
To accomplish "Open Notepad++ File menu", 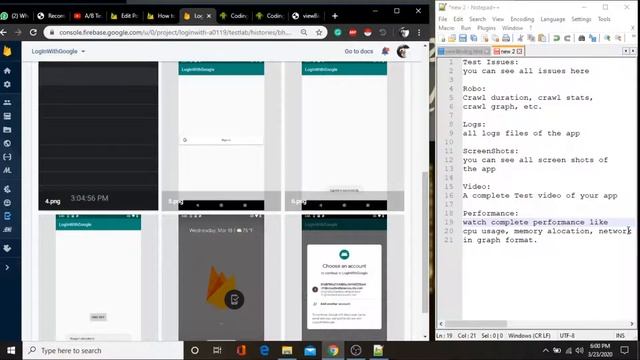I will [x=442, y=19].
